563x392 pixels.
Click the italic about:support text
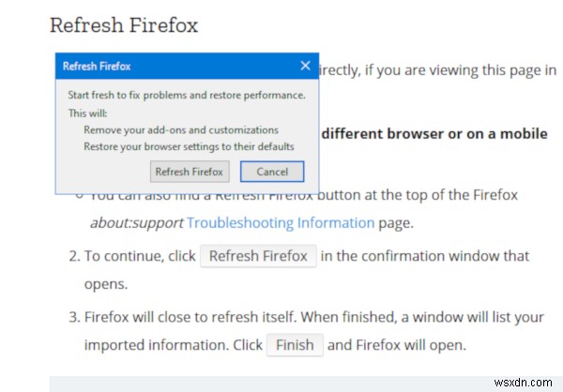(x=135, y=223)
